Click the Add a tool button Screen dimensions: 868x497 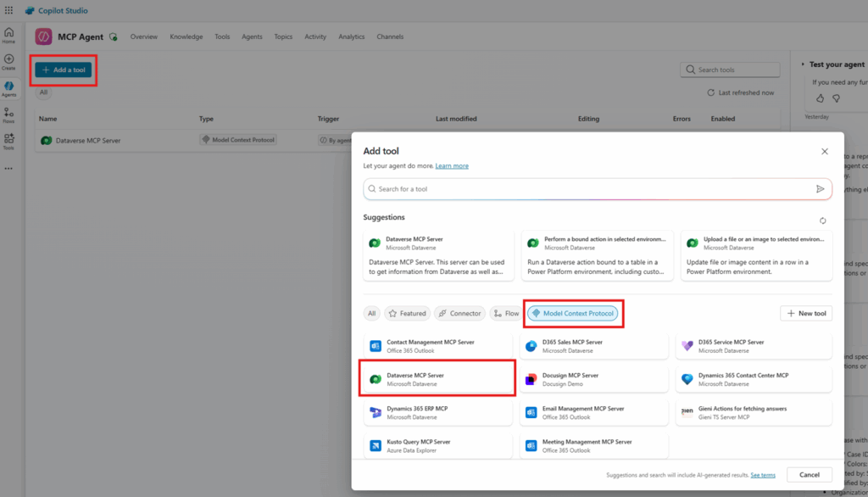pyautogui.click(x=64, y=70)
